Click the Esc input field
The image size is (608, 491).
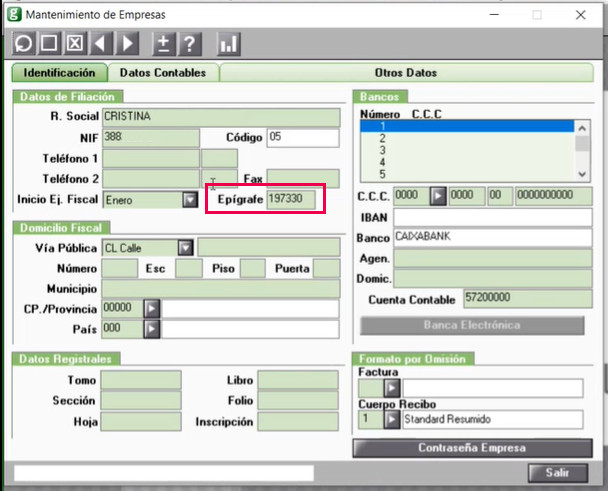188,268
